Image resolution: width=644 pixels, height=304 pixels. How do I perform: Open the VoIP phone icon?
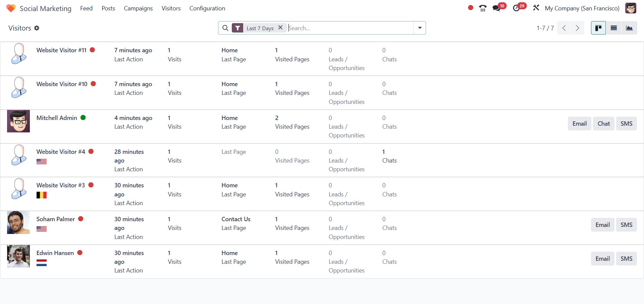[483, 8]
